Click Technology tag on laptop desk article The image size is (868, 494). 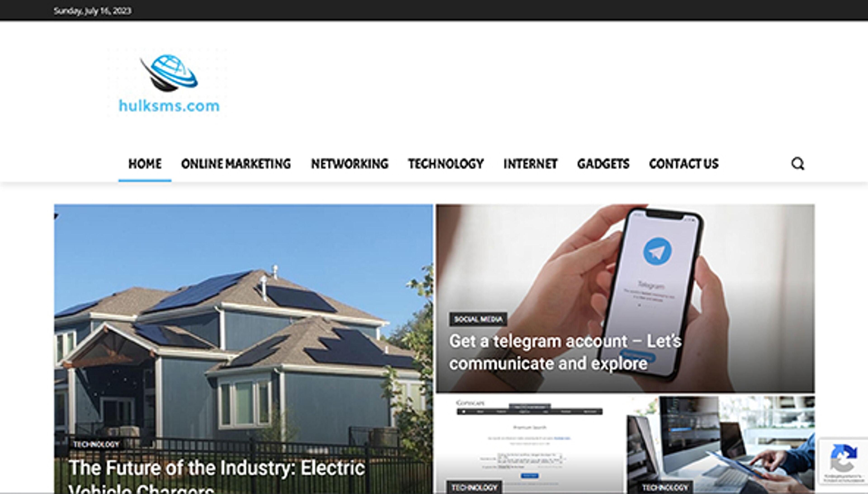pos(665,487)
